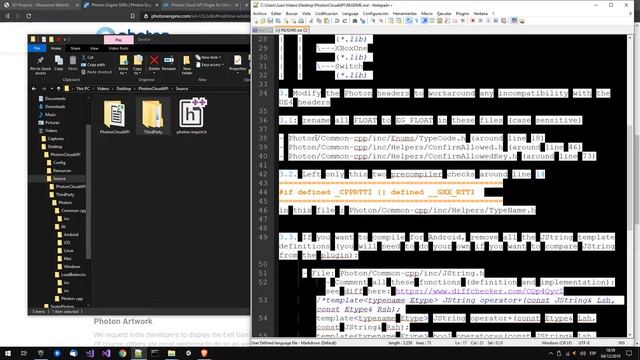Click the Notepad++ Redo toolbar icon
The width and height of the screenshot is (640, 360).
pos(345,21)
